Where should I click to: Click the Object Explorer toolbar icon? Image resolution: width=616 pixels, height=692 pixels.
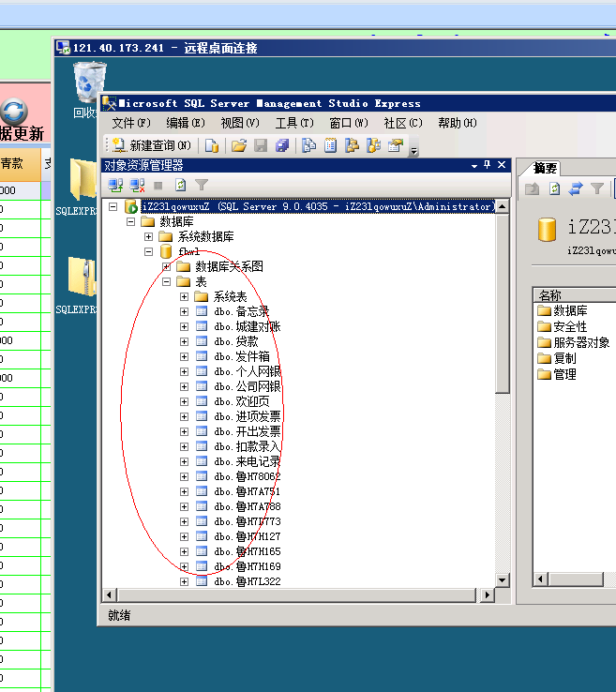[x=353, y=145]
